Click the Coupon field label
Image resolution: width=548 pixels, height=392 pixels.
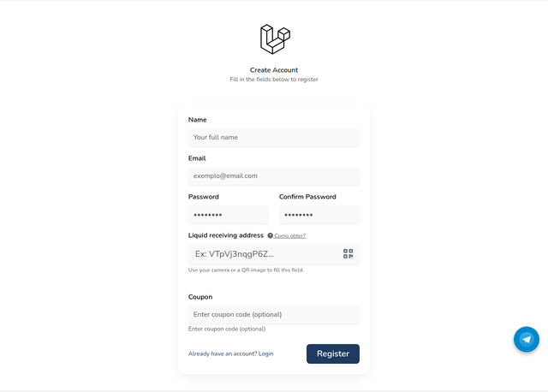(200, 297)
